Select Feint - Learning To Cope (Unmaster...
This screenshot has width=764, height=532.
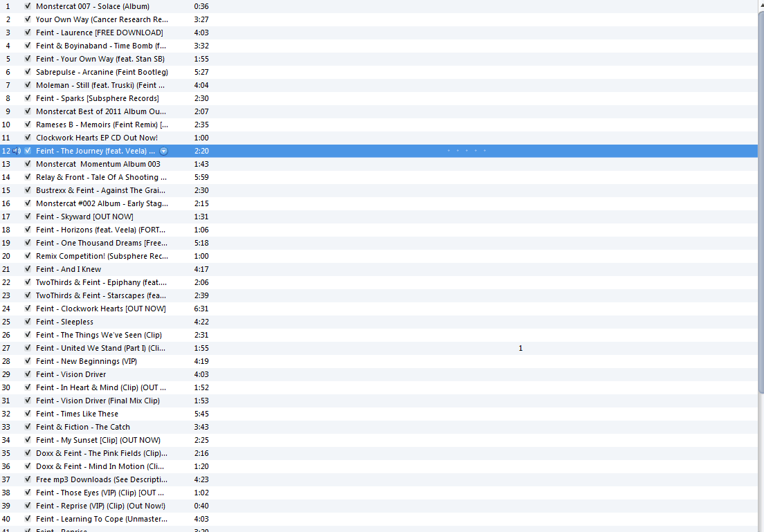pyautogui.click(x=101, y=520)
